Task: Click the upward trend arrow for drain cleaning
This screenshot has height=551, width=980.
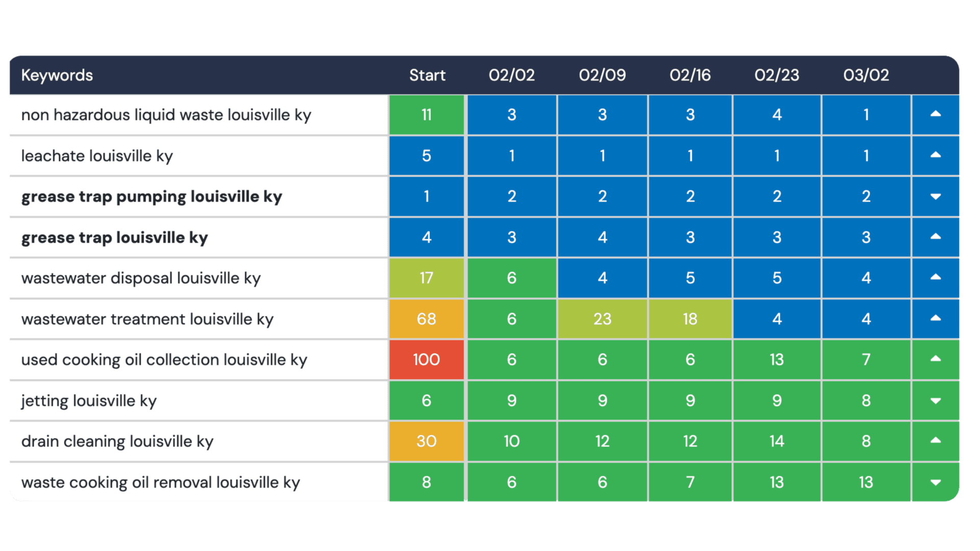Action: point(936,441)
